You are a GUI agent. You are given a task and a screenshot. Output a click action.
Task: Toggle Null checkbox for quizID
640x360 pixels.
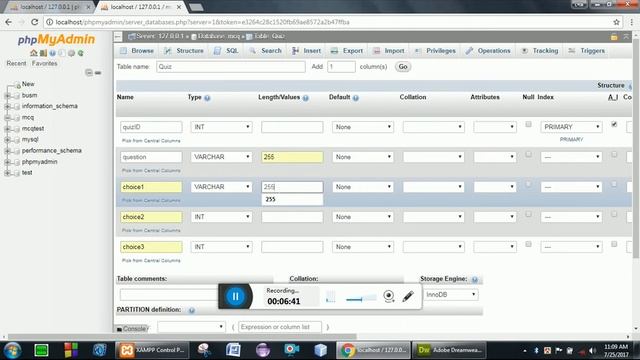click(x=528, y=124)
